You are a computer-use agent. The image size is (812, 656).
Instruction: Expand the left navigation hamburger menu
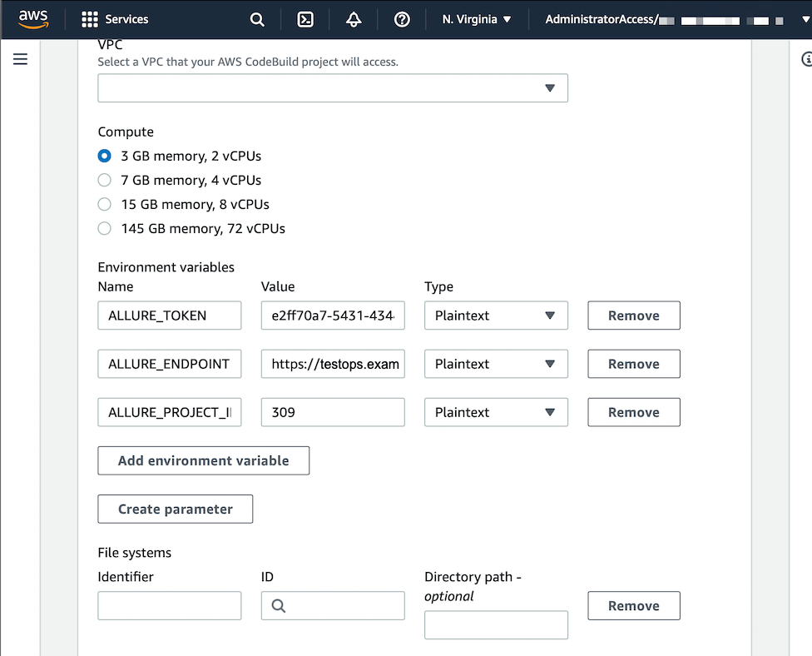click(x=20, y=59)
